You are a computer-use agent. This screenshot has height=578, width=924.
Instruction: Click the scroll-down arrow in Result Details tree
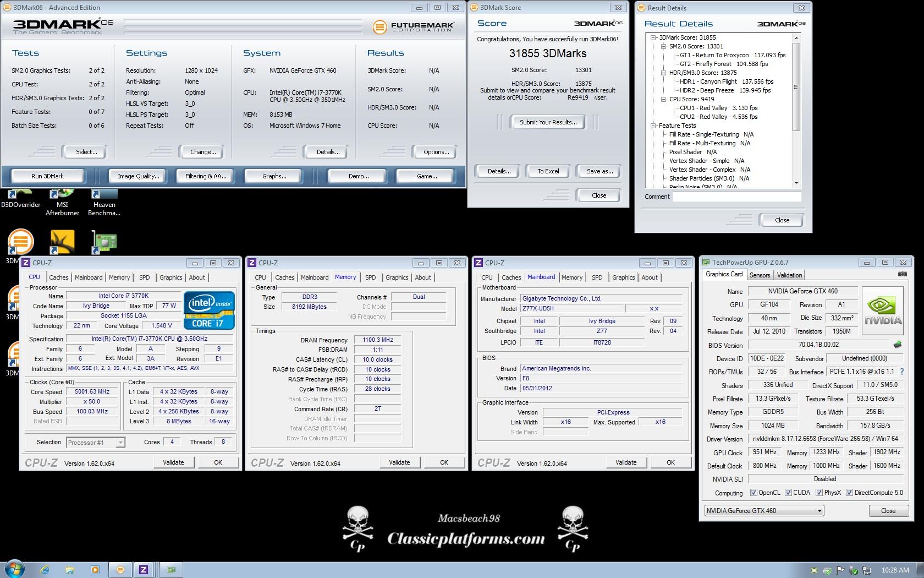coord(796,183)
